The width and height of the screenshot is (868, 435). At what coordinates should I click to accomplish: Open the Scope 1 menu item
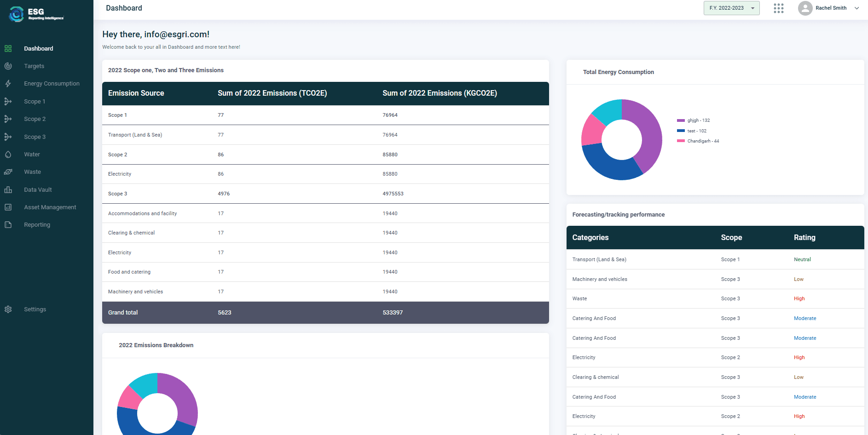coord(35,102)
